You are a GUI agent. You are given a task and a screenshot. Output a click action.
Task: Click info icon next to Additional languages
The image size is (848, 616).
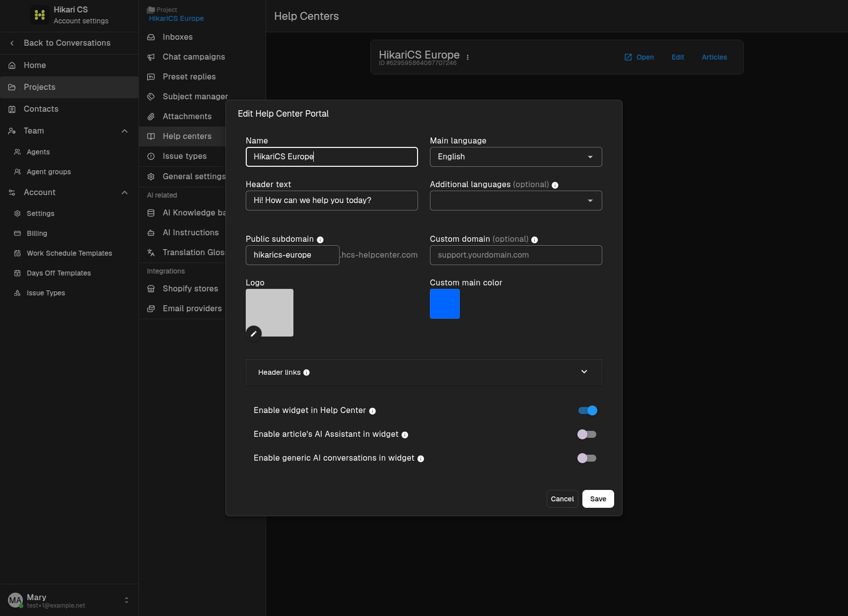click(555, 185)
